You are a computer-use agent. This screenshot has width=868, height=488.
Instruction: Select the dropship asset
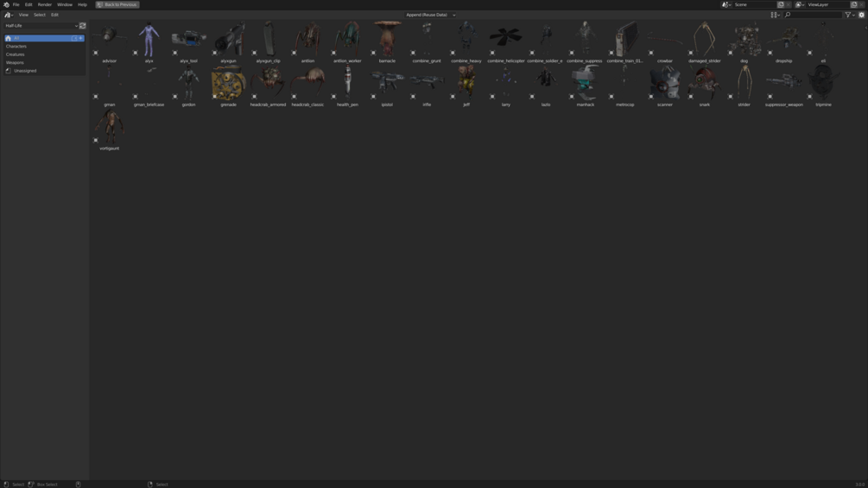coord(784,42)
